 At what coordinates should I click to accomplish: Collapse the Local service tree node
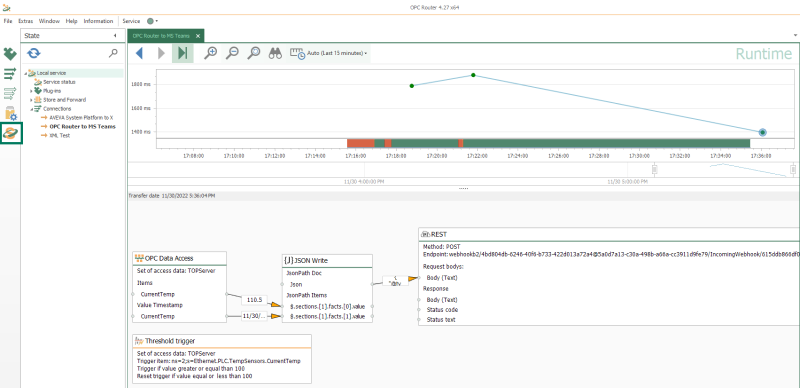click(26, 73)
